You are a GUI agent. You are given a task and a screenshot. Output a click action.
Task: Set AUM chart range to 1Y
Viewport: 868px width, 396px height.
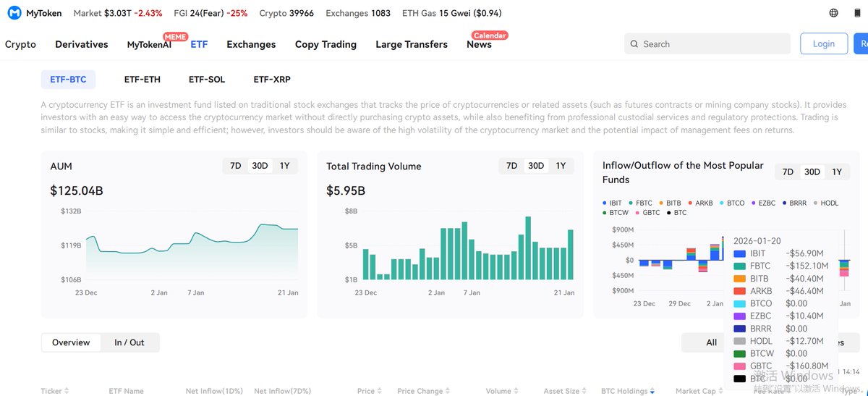(x=284, y=166)
